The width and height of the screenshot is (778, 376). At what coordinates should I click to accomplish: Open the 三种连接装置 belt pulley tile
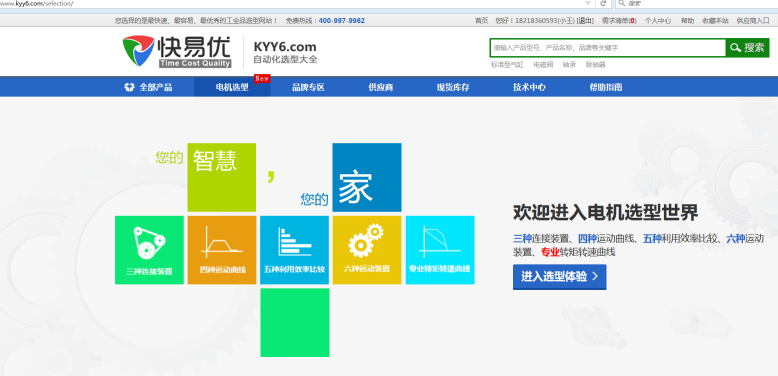[149, 250]
